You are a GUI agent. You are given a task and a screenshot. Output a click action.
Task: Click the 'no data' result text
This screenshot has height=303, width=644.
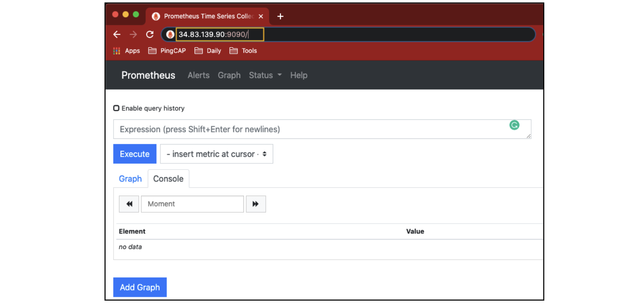click(130, 247)
